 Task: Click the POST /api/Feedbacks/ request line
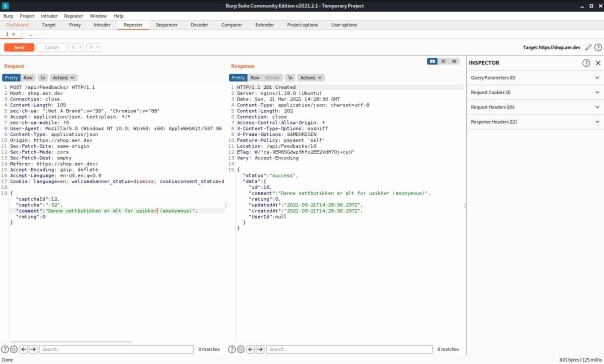tap(52, 87)
